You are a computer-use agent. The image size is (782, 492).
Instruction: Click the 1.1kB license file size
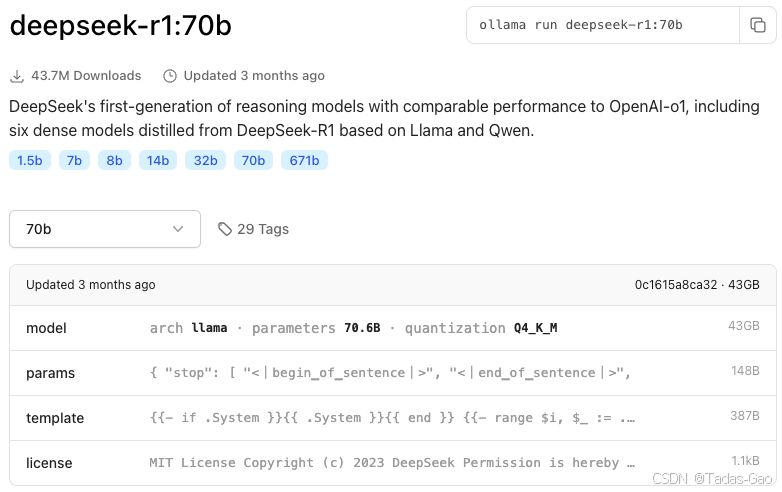point(746,461)
